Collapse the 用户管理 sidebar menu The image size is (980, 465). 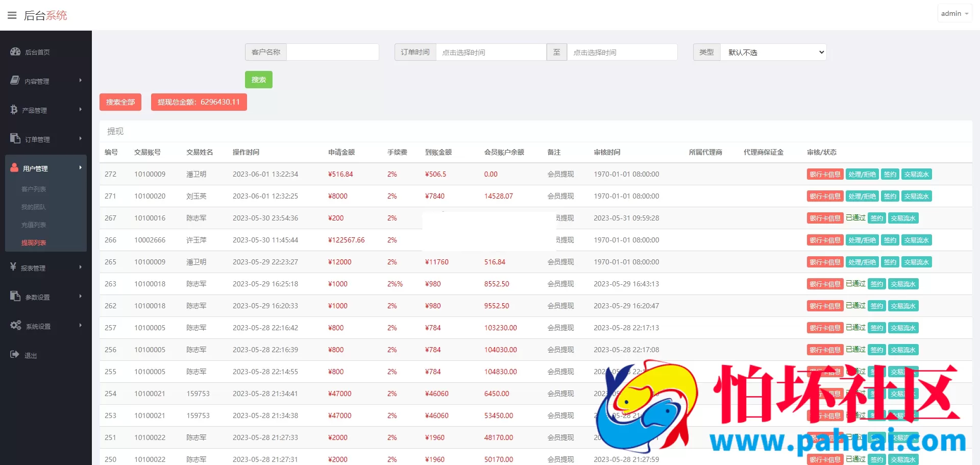45,168
